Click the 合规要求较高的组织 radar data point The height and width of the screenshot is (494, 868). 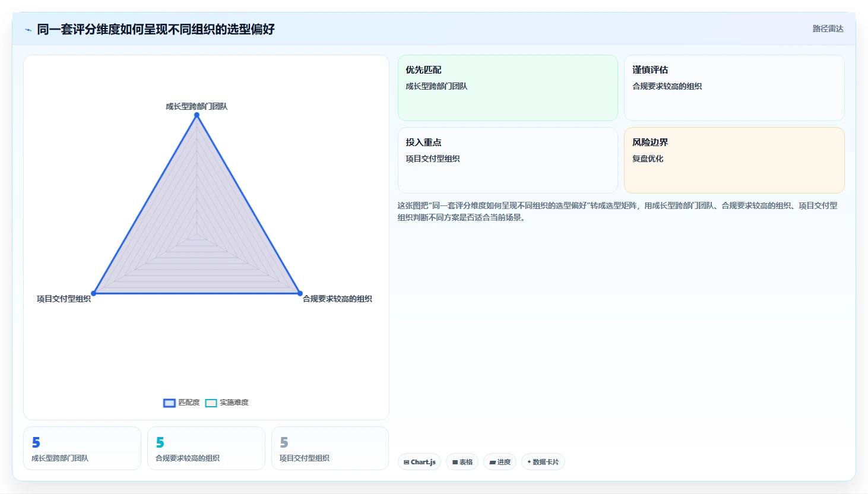(x=300, y=293)
